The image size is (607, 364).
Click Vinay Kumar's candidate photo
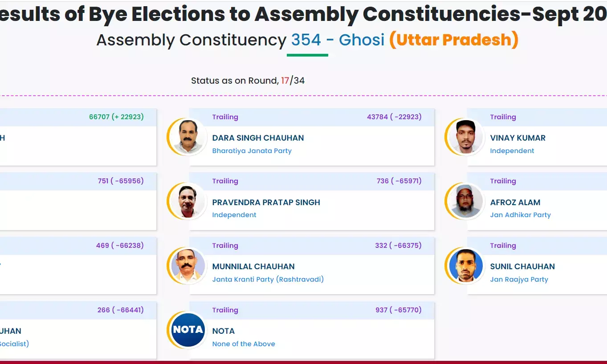(x=465, y=137)
